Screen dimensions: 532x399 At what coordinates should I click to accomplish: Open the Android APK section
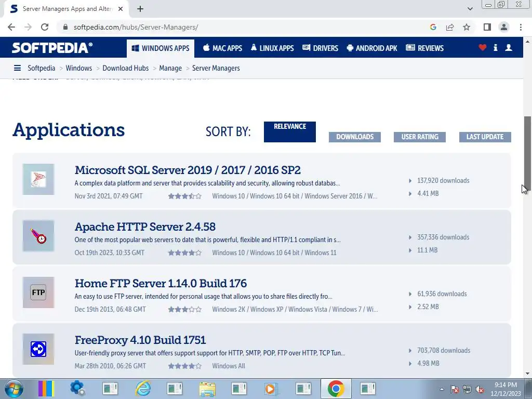[x=372, y=48]
